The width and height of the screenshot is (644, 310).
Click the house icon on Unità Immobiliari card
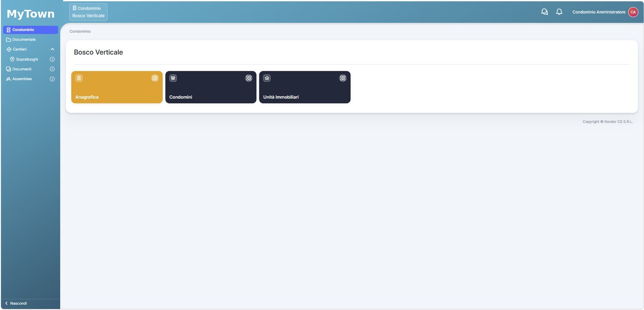[267, 78]
